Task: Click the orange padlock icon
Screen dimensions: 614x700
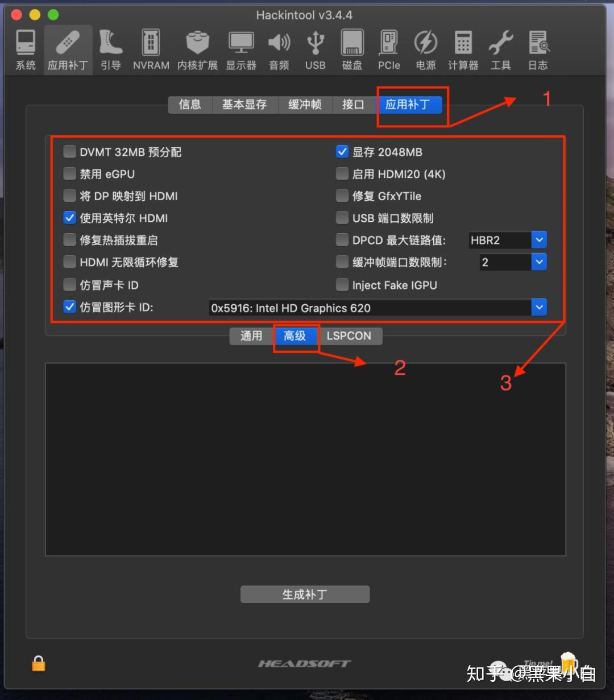Action: [x=39, y=663]
